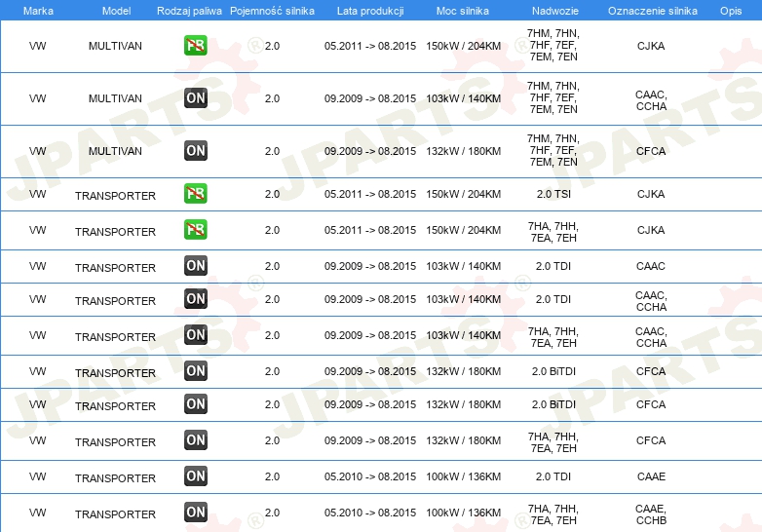Click the Nadwozie column header

552,10
